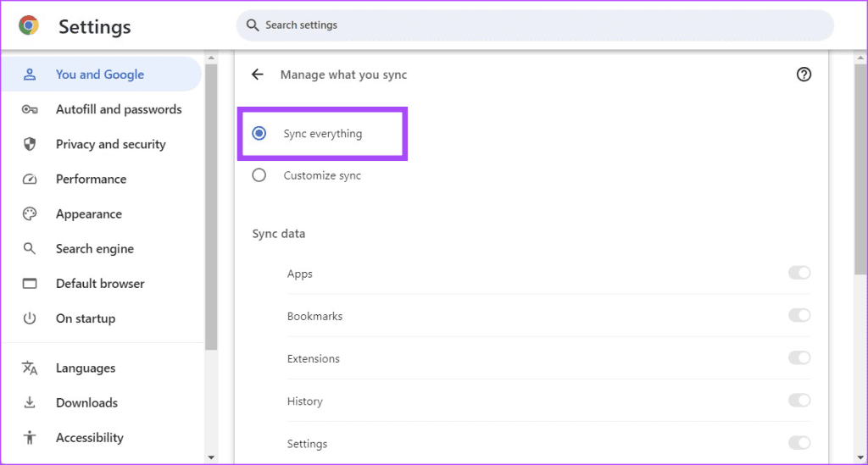This screenshot has width=868, height=465.
Task: Click the sidebar scrollbar thumb
Action: click(x=211, y=207)
